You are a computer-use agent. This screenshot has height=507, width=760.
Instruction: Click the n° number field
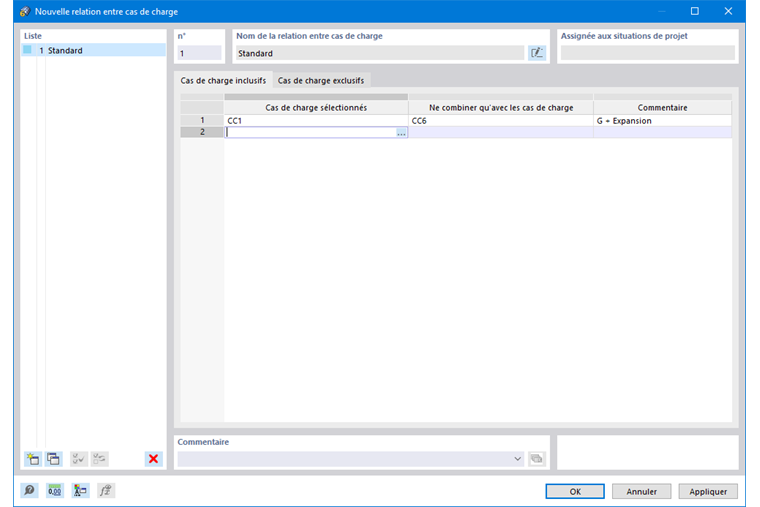(199, 53)
